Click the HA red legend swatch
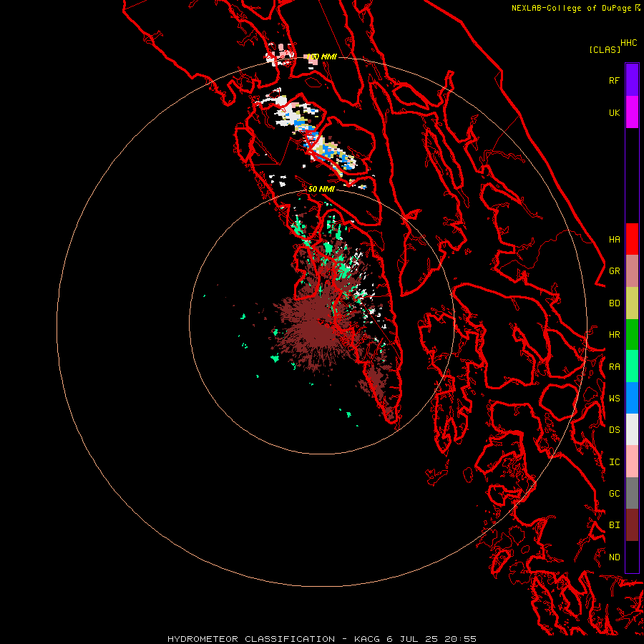 tap(632, 239)
